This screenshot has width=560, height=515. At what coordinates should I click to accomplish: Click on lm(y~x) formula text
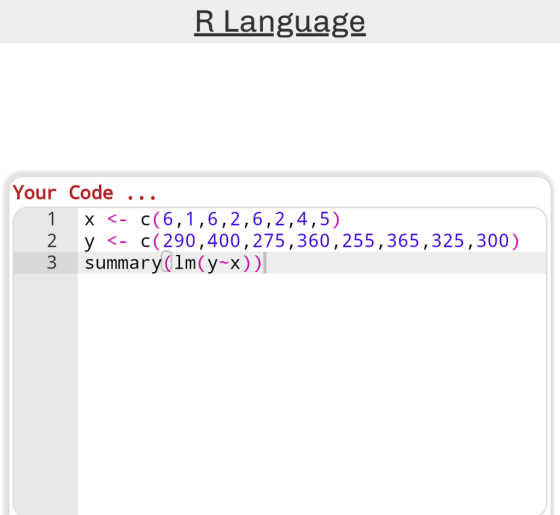pyautogui.click(x=213, y=264)
